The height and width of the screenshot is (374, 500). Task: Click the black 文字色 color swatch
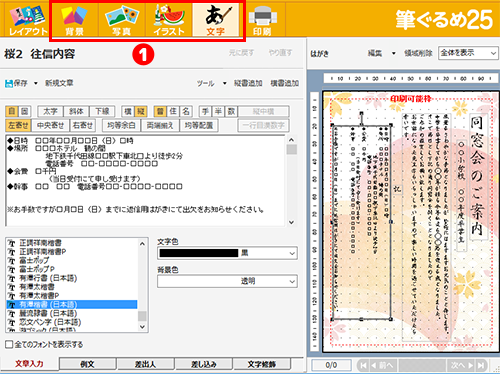click(199, 253)
